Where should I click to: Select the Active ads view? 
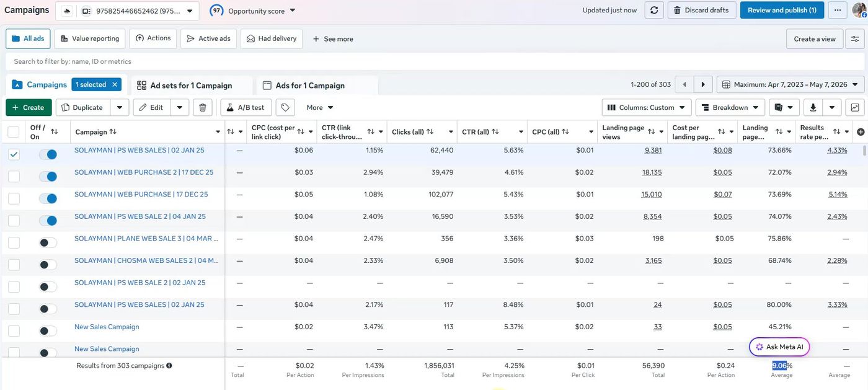tap(209, 38)
